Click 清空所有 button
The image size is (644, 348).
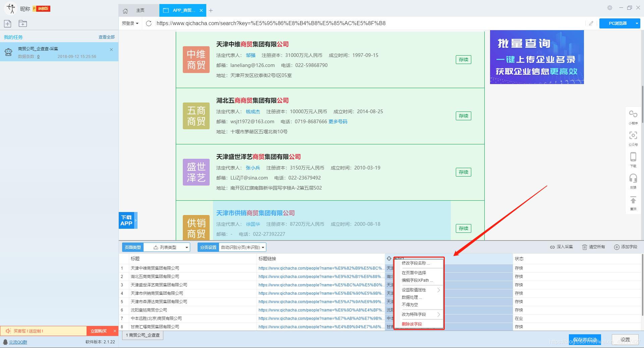[593, 247]
